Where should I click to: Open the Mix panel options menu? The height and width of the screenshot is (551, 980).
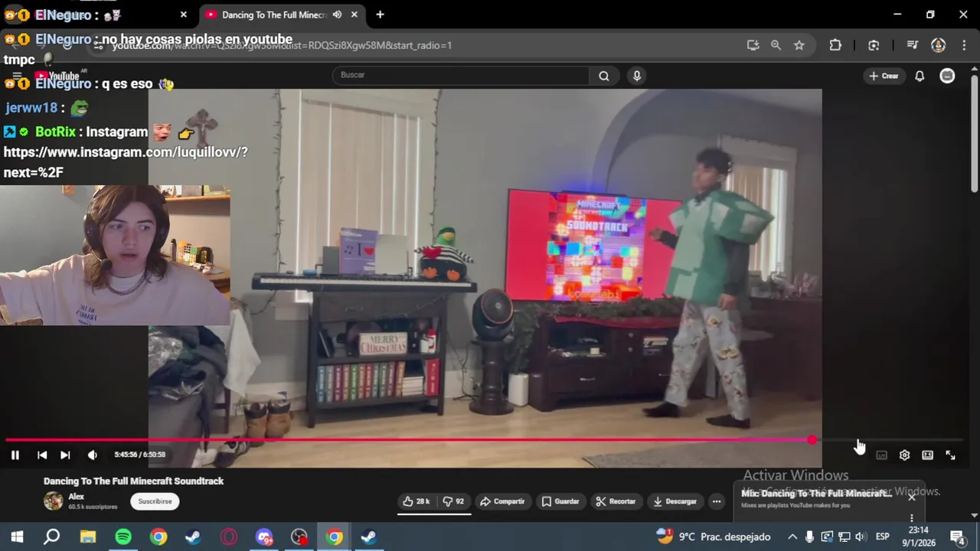pyautogui.click(x=911, y=518)
